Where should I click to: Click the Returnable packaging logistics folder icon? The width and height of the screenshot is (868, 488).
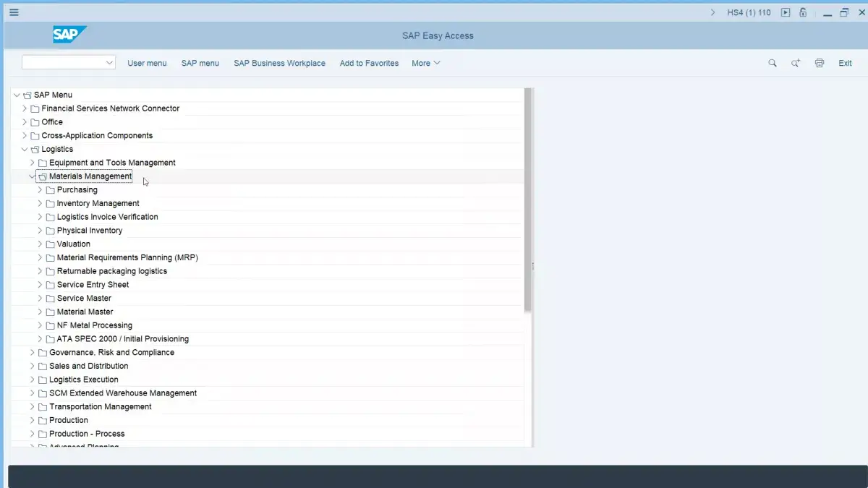(51, 271)
